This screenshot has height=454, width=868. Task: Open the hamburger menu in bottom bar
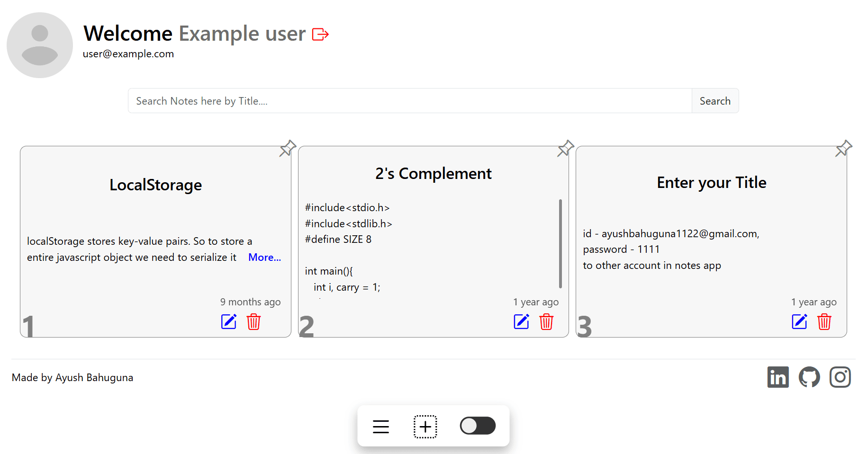click(x=380, y=426)
